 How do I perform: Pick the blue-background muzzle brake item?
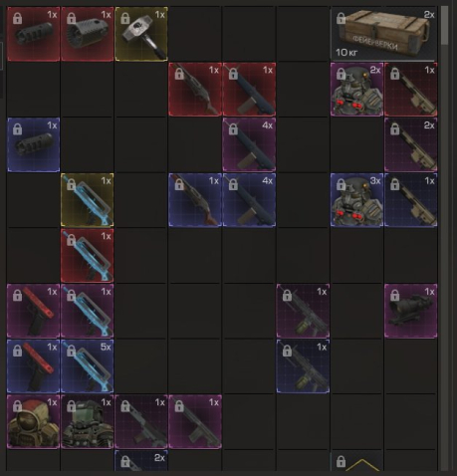34,144
